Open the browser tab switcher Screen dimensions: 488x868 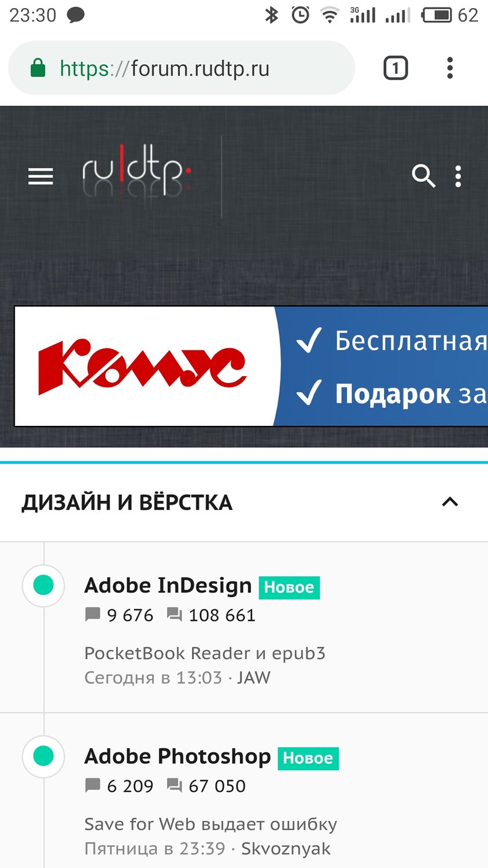[395, 68]
